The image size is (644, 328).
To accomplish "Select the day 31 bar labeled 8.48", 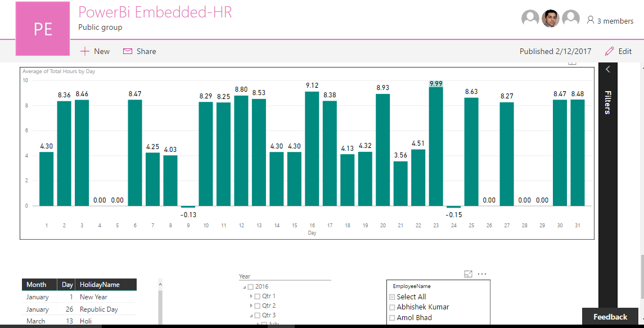I will click(578, 153).
